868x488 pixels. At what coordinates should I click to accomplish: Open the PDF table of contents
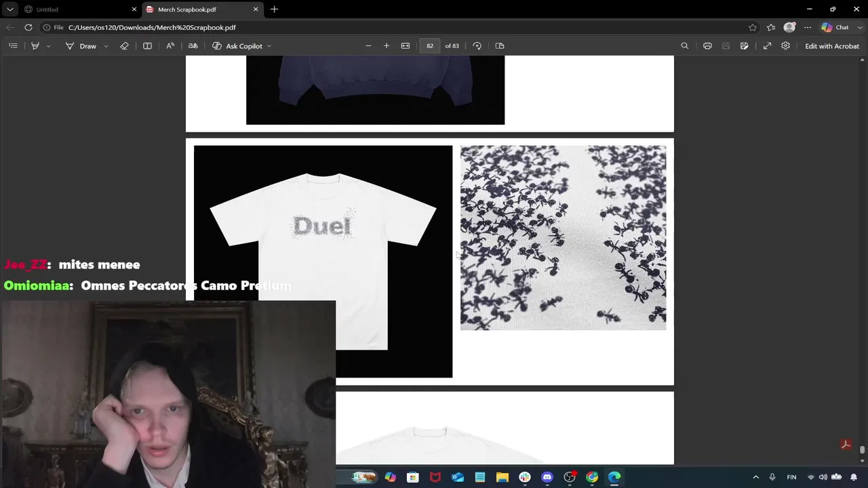point(13,46)
